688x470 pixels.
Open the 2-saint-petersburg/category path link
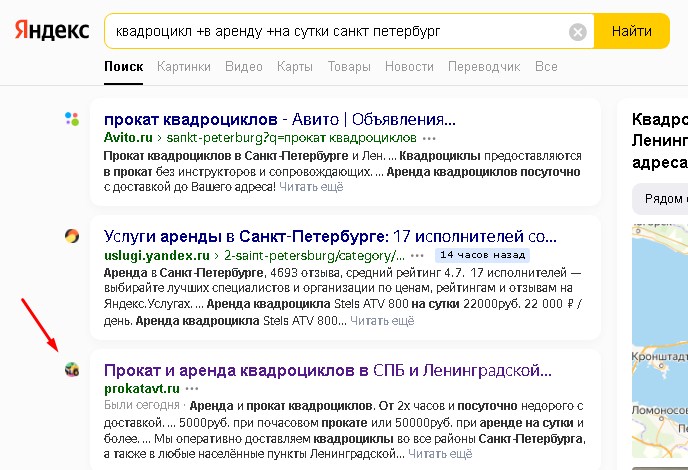click(x=314, y=255)
